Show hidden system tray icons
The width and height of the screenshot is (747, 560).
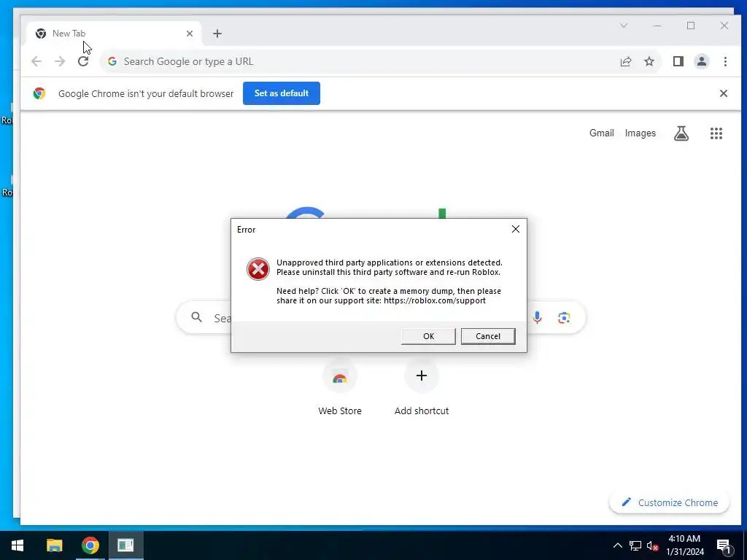617,545
